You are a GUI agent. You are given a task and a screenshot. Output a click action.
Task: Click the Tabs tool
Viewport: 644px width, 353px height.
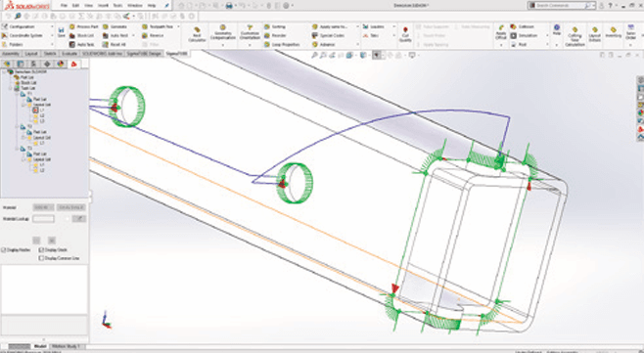[x=371, y=36]
